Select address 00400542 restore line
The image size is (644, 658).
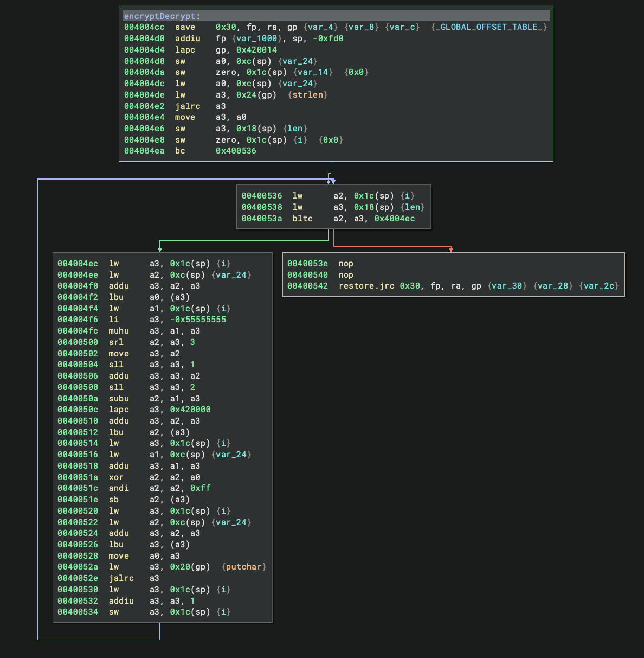point(307,286)
